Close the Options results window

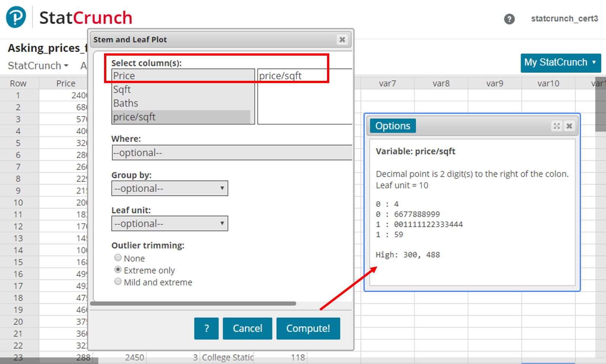(x=569, y=126)
